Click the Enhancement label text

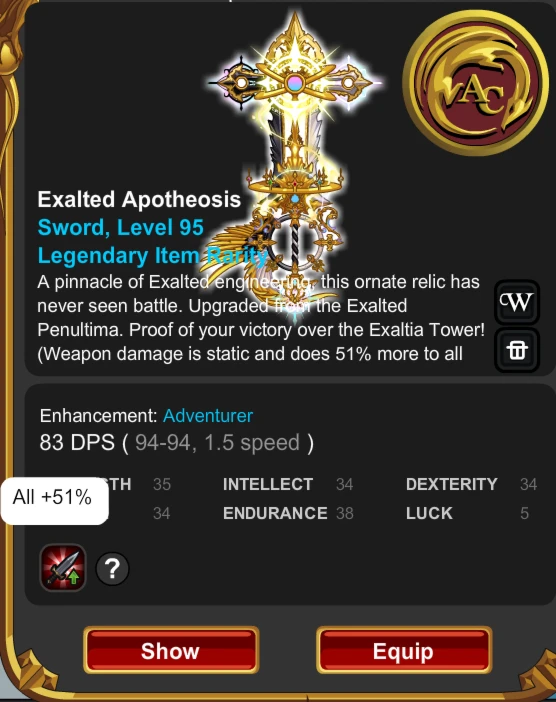click(98, 415)
